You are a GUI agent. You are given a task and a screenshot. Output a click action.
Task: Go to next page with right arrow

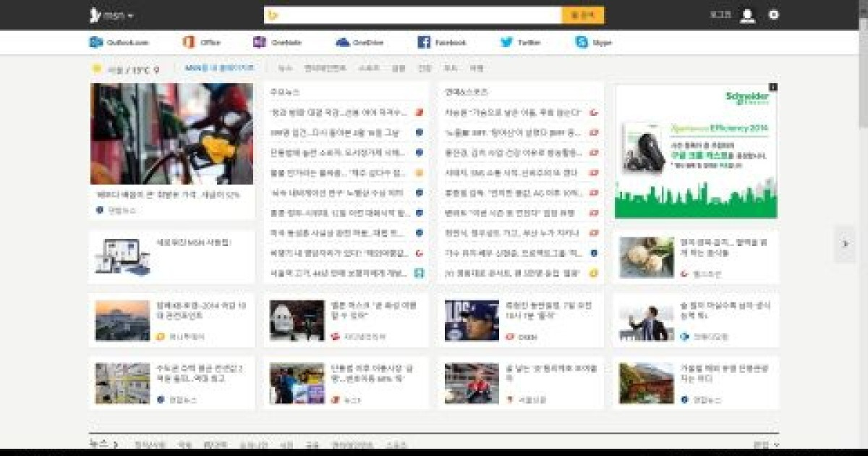click(845, 244)
